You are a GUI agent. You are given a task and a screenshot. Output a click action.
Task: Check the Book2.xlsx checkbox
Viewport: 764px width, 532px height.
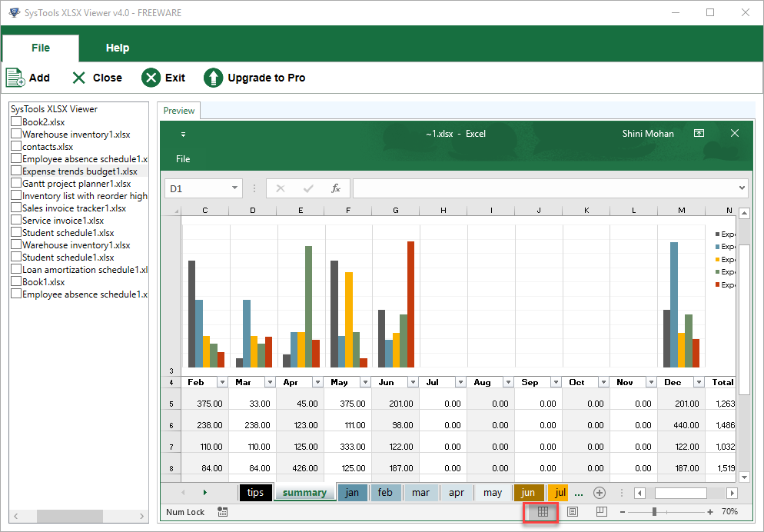(16, 121)
